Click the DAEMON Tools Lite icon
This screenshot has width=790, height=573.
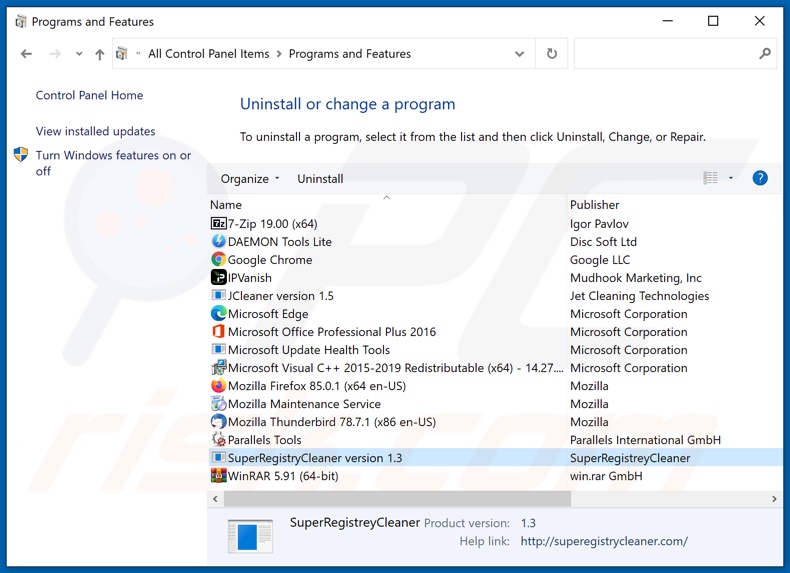coord(219,241)
